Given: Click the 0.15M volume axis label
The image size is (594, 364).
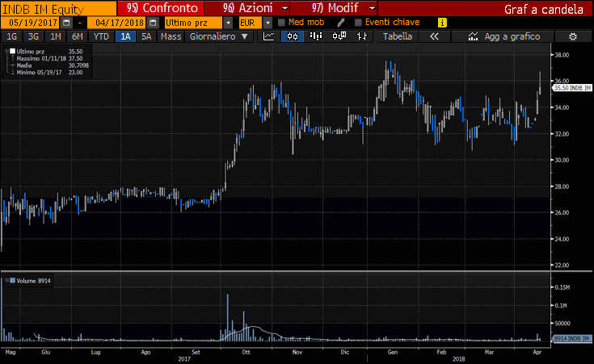Looking at the screenshot, I should tap(562, 287).
